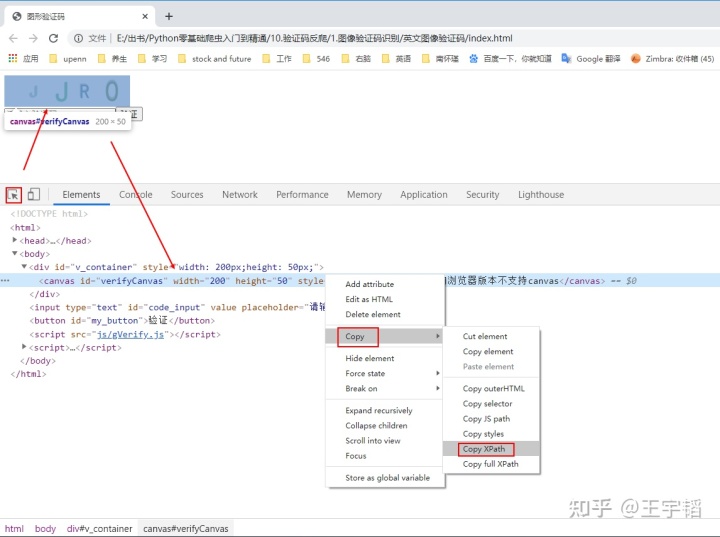Screen dimensions: 720x537
Task: Click canvas#verifyCanvas in breadcrumb bar
Action: point(186,529)
